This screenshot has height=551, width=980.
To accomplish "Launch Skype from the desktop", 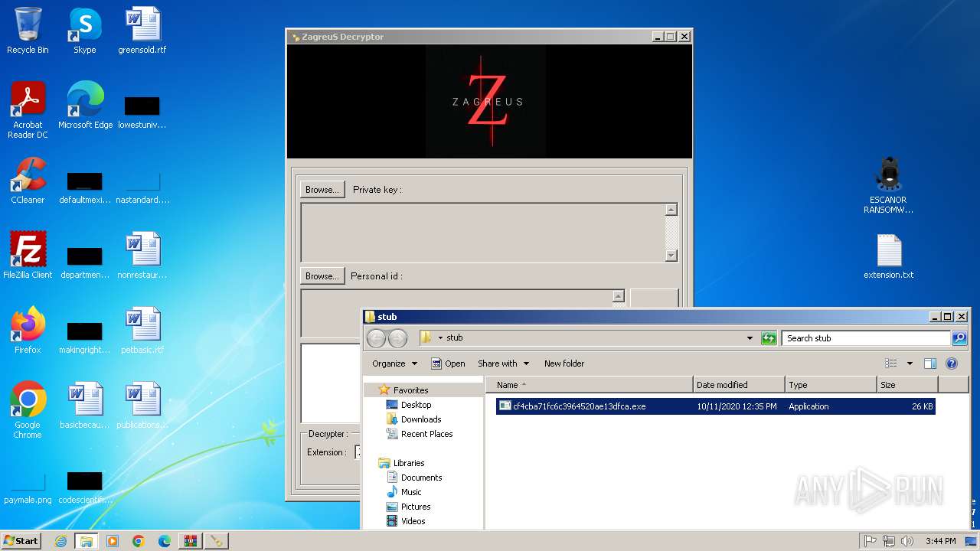I will coord(85,31).
